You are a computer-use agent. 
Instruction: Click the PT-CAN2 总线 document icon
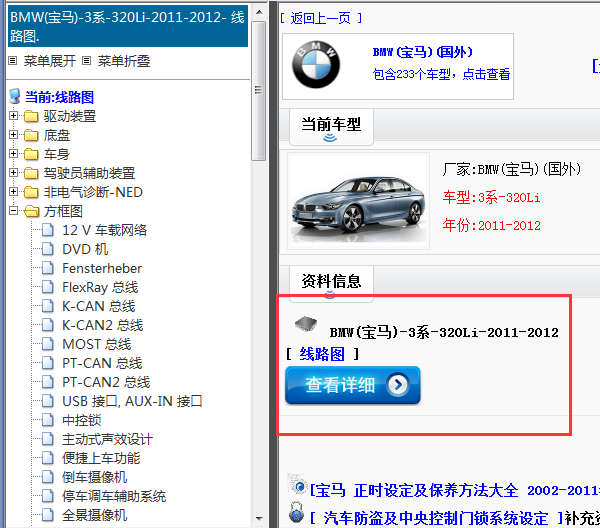[47, 382]
